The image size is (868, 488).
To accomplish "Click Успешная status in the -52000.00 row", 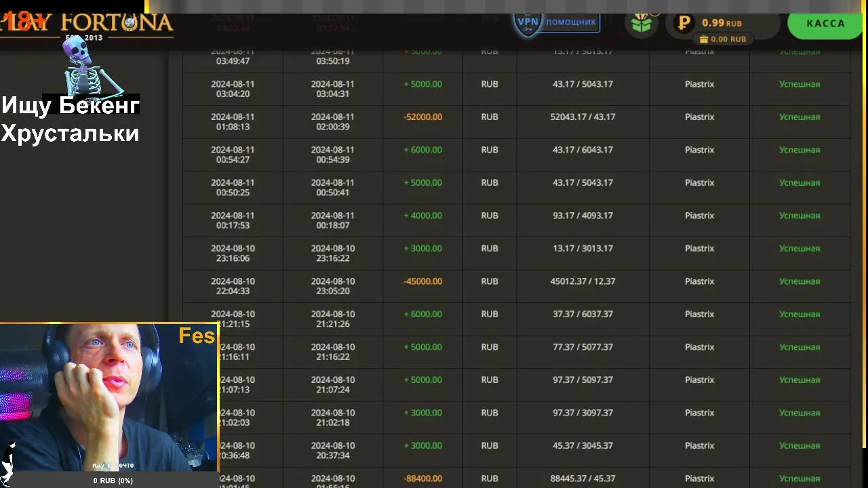I will point(800,117).
